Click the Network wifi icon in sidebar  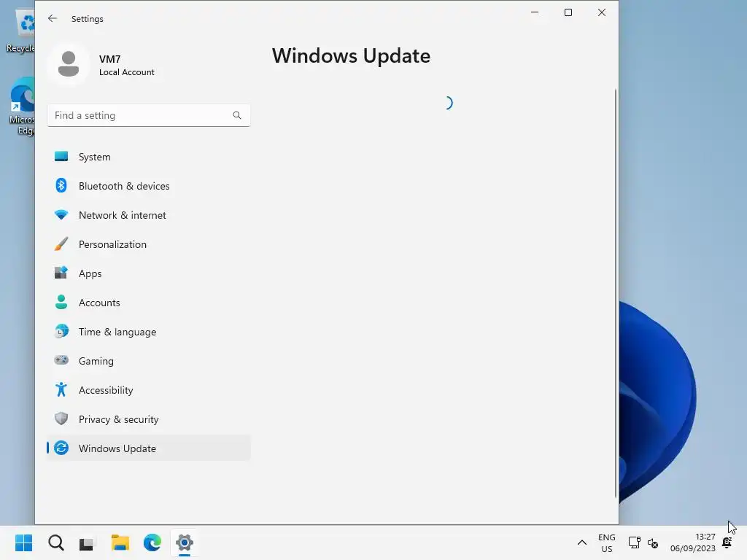(x=61, y=215)
